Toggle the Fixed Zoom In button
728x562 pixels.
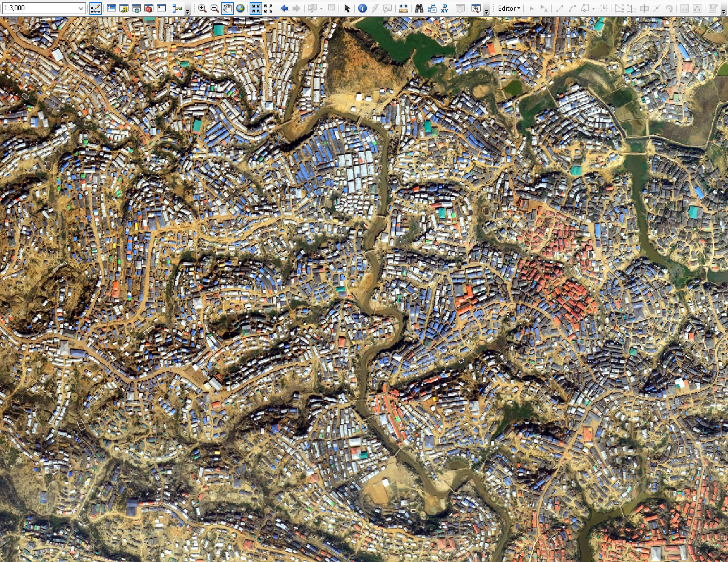(256, 8)
